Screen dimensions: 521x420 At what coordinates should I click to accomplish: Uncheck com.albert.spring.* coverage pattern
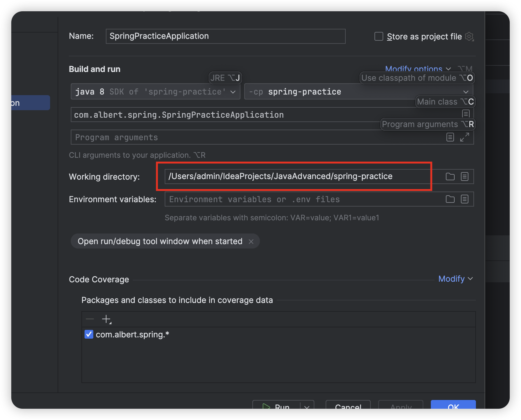89,334
